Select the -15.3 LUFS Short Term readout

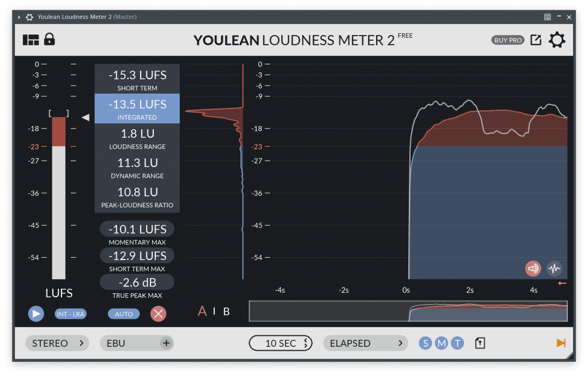[x=137, y=79]
